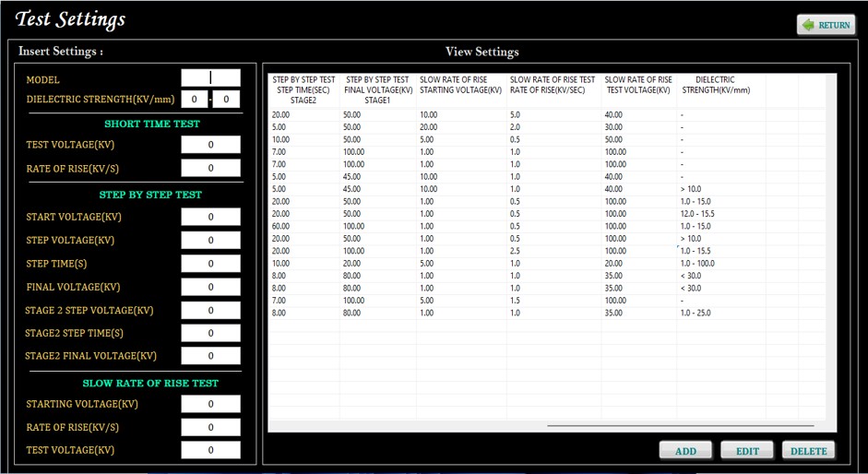The height and width of the screenshot is (474, 868).
Task: Focus the Step Time(S) field
Action: 210,264
